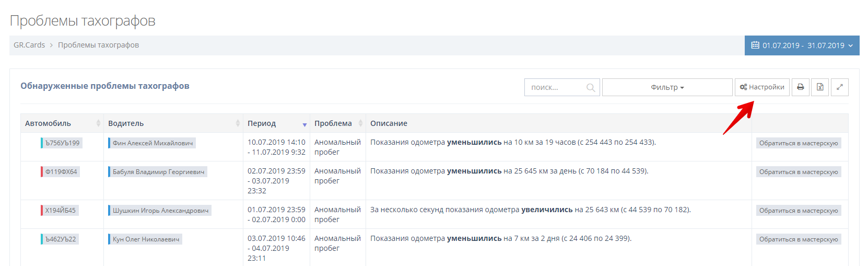Screen dimensions: 868x266
Task: Click the page heading Проблемы тахографов
Action: tap(83, 21)
